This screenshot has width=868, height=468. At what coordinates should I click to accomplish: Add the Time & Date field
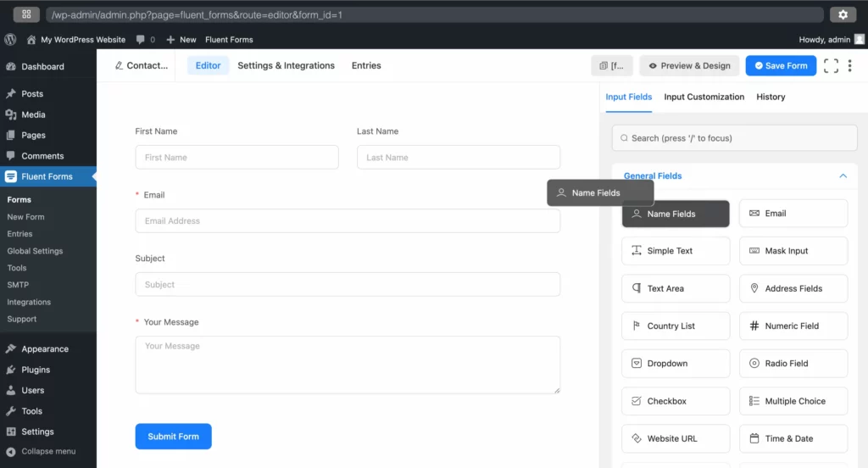[793, 438]
